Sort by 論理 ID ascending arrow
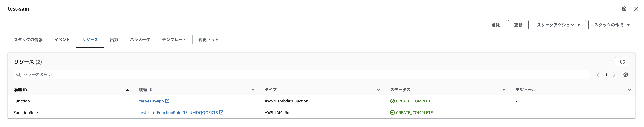The width and height of the screenshot is (644, 127). click(x=127, y=90)
